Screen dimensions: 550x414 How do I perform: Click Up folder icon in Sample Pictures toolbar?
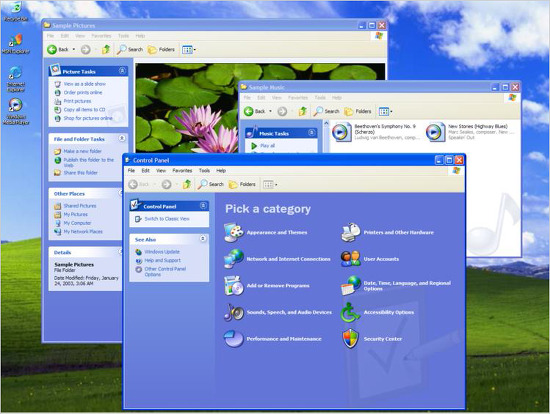pyautogui.click(x=106, y=49)
